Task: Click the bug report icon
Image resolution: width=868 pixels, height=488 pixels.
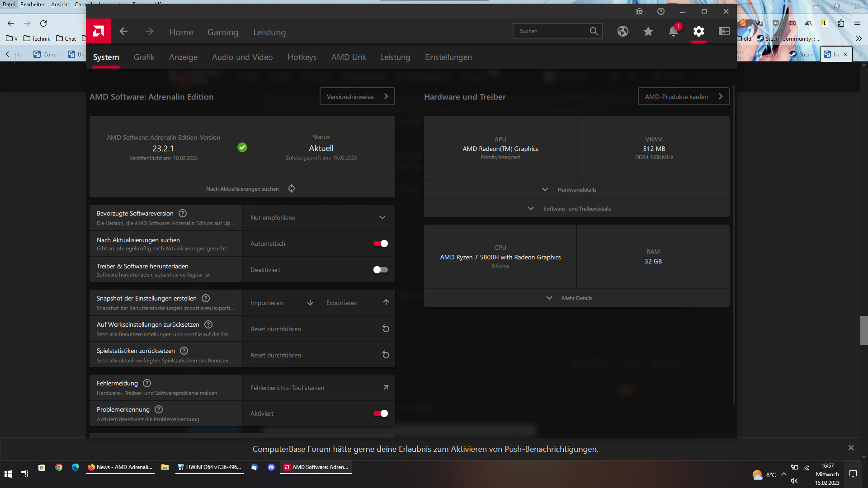Action: pos(639,11)
